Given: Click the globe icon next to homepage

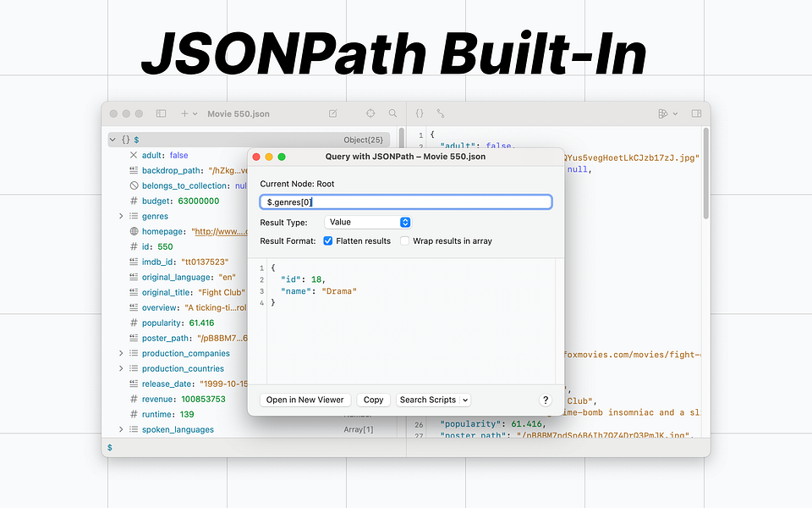Looking at the screenshot, I should (135, 231).
